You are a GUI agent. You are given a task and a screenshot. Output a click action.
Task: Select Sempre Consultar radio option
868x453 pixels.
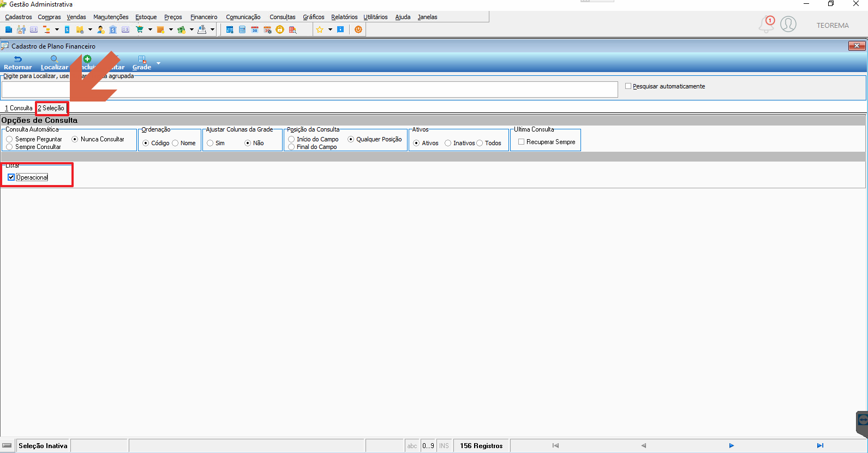coord(9,147)
